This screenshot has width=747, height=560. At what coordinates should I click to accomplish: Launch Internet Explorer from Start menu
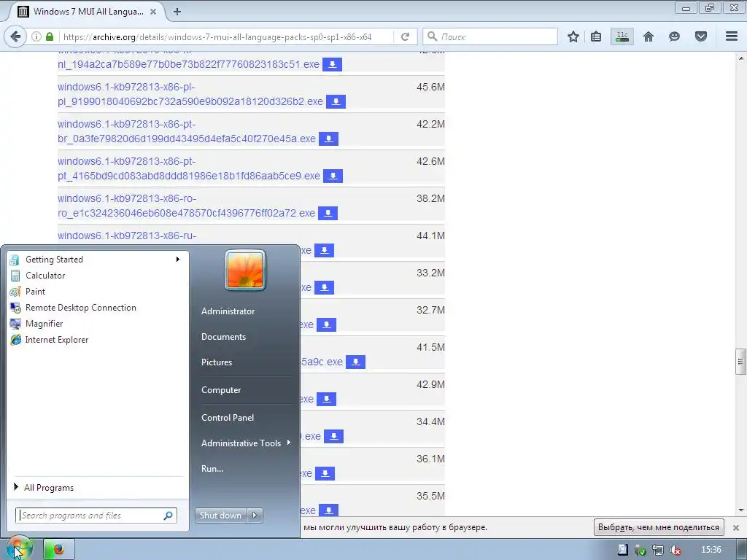click(x=57, y=340)
